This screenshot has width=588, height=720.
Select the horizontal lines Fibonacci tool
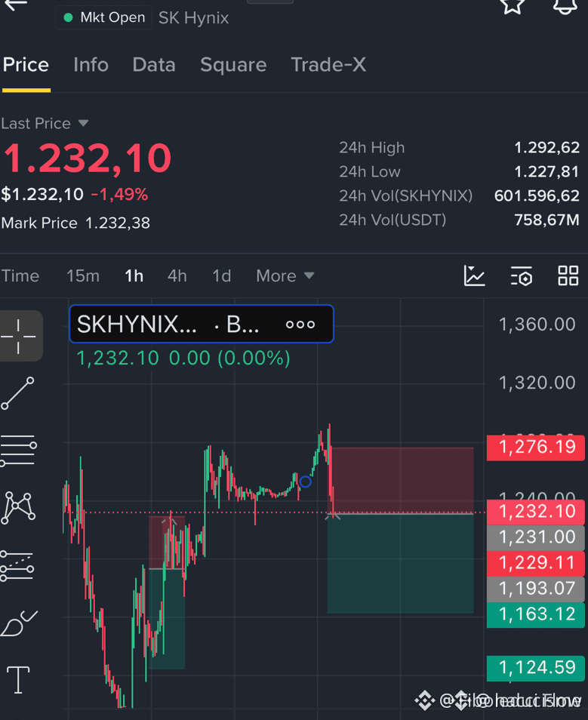(x=18, y=451)
